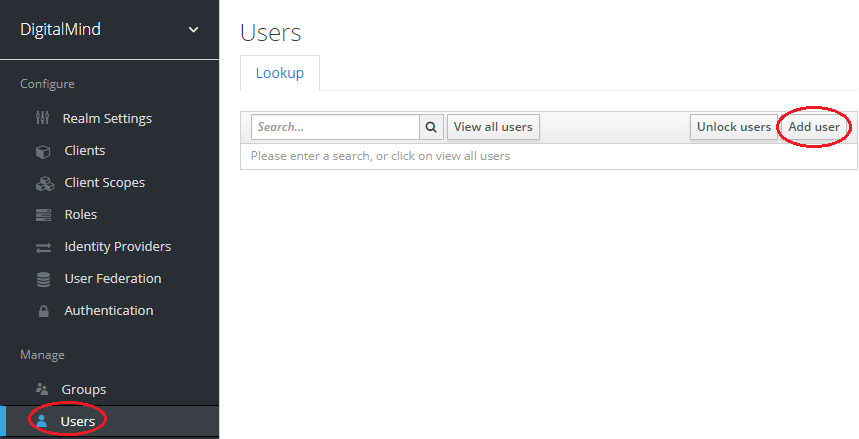Select the Users label in Manage section

point(78,421)
